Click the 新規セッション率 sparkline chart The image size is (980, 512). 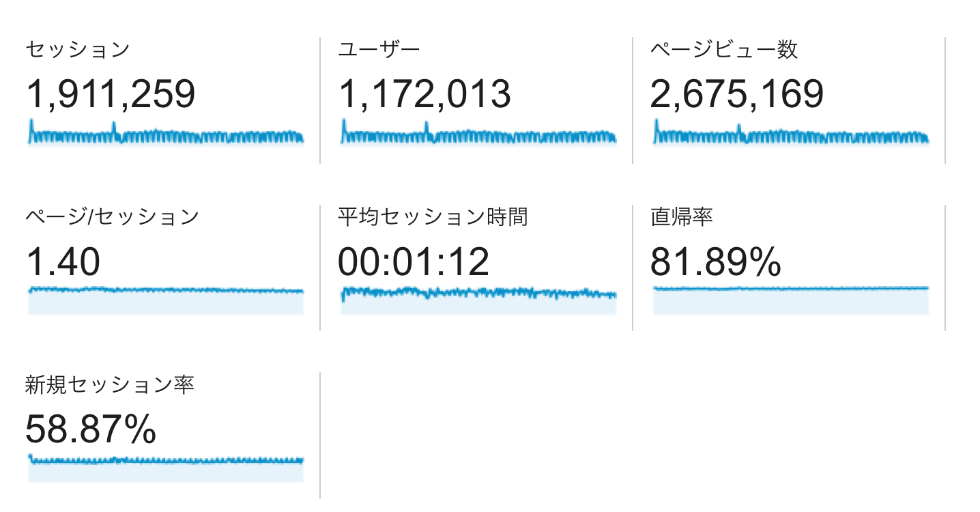click(166, 468)
